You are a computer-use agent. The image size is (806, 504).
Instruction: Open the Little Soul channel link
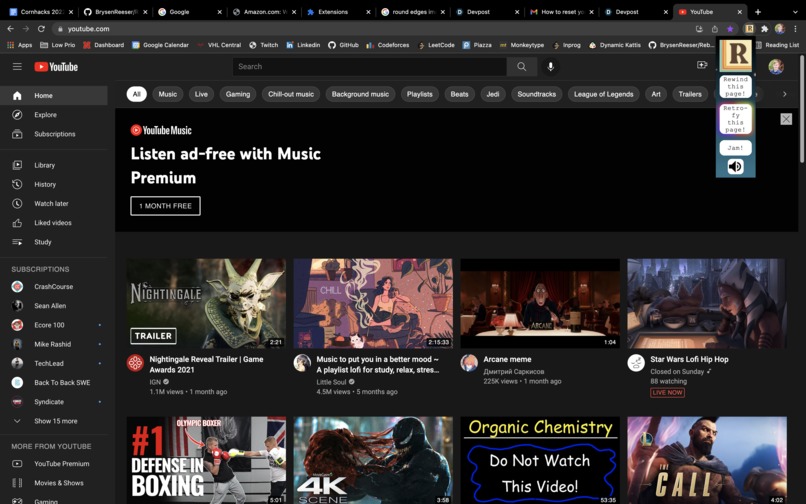point(331,382)
